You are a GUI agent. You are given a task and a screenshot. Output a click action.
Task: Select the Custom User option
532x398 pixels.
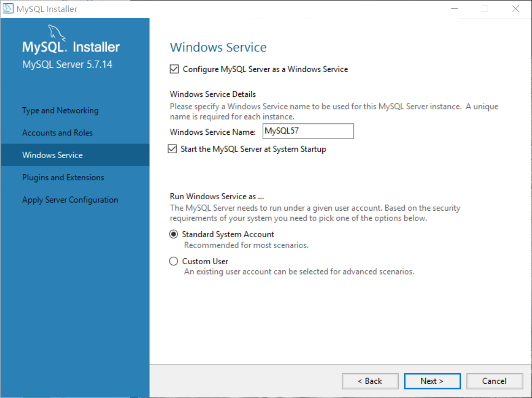pos(173,261)
